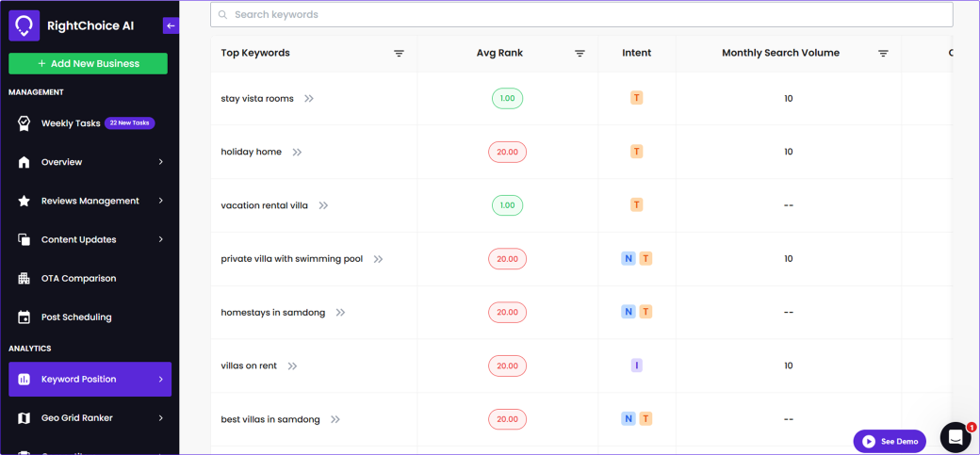Expand the Overview menu chevron

(160, 162)
